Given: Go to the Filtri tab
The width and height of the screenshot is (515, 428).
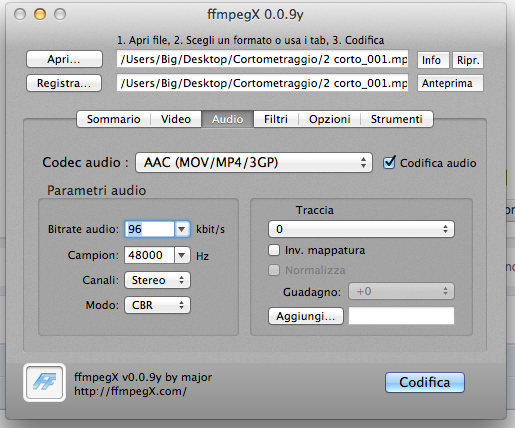Looking at the screenshot, I should pos(276,119).
